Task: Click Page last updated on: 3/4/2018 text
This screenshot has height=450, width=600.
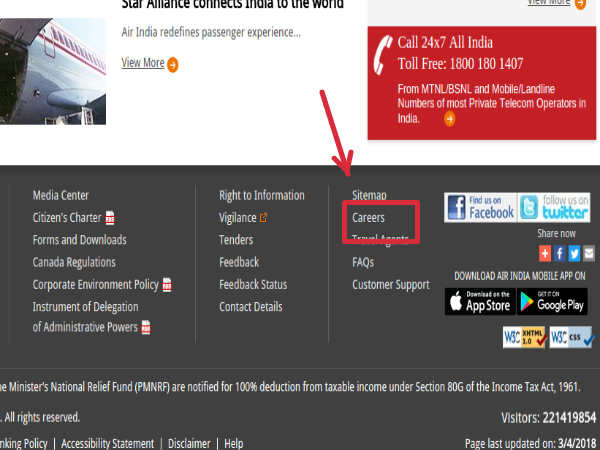Action: click(x=530, y=444)
